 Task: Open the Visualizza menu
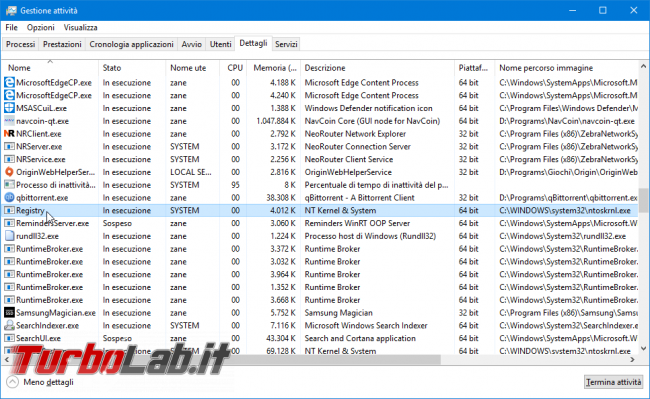click(x=80, y=27)
